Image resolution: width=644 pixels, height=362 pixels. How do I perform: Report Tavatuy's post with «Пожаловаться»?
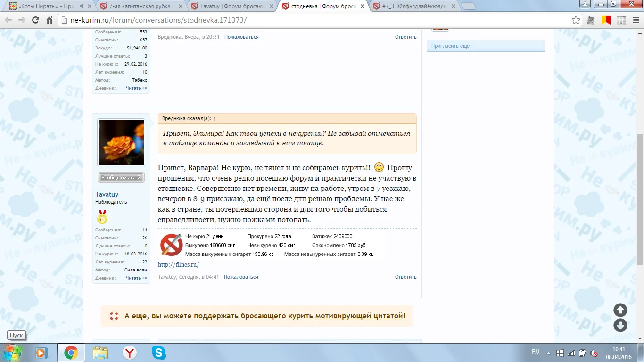[241, 277]
